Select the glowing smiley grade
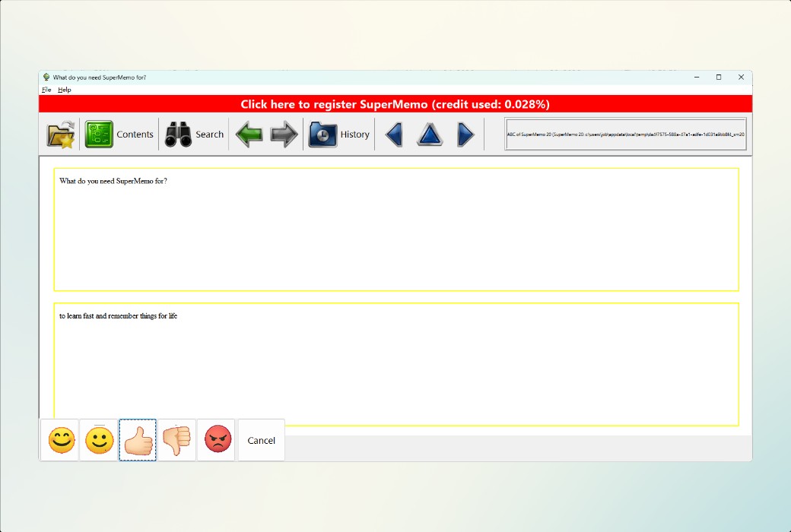This screenshot has width=791, height=532. (60, 440)
